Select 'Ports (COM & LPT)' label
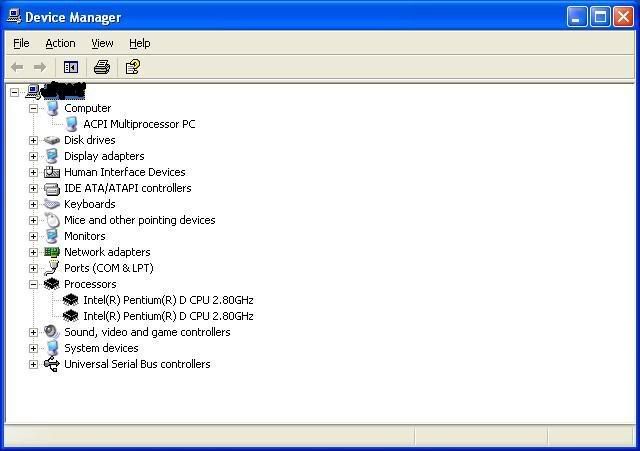 (x=109, y=268)
